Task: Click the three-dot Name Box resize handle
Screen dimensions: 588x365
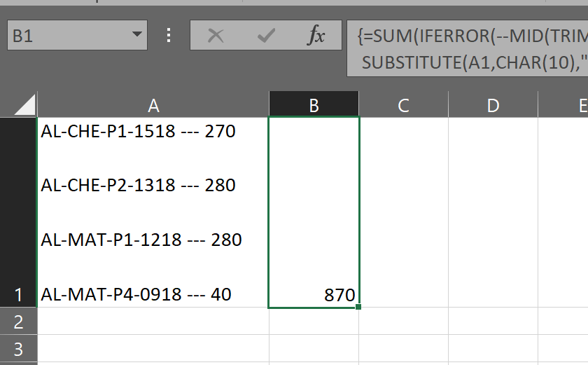Action: 168,36
